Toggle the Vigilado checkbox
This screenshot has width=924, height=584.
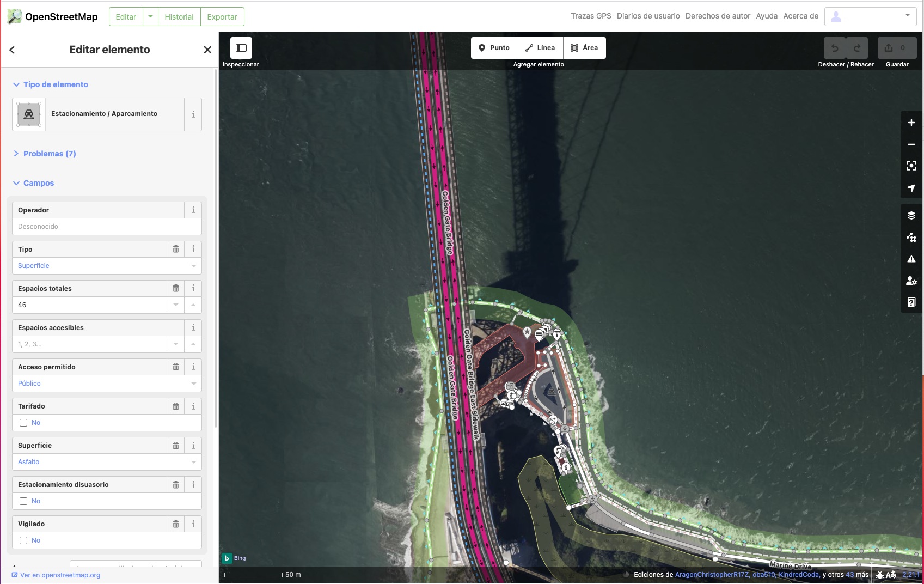pyautogui.click(x=23, y=540)
